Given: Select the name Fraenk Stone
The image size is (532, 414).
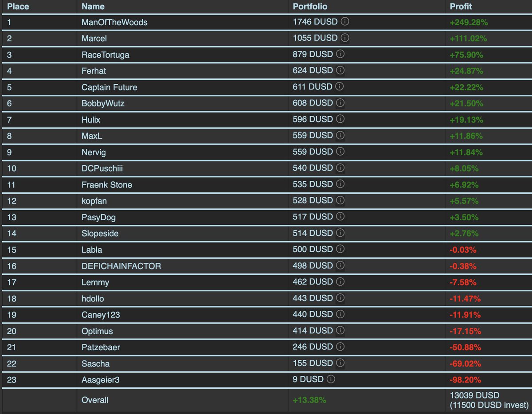Looking at the screenshot, I should tap(107, 185).
